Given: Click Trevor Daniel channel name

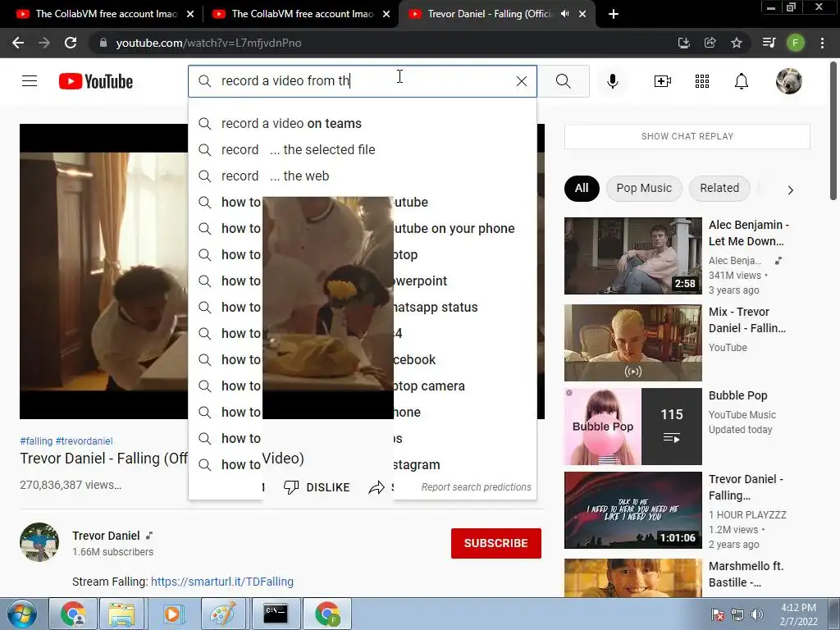Looking at the screenshot, I should pyautogui.click(x=106, y=536).
